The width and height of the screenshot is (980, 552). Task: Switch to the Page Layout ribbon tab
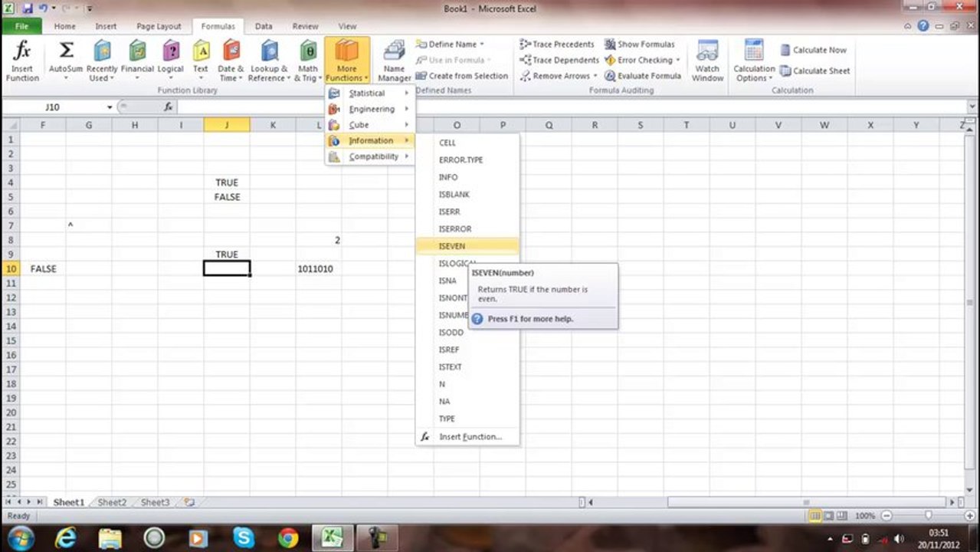159,26
